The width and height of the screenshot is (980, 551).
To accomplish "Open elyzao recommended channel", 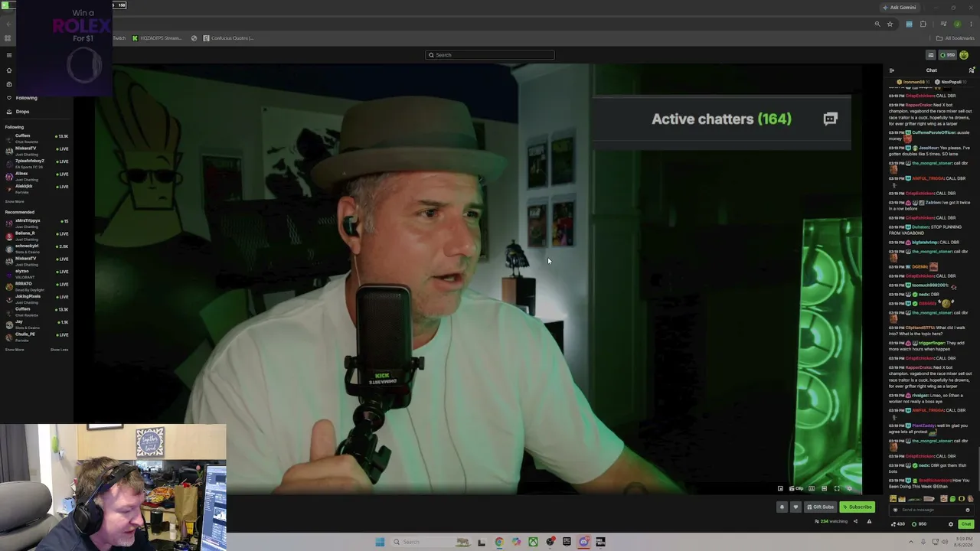I will pyautogui.click(x=37, y=273).
